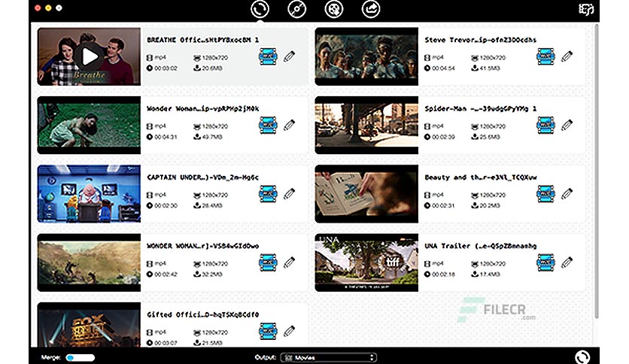The image size is (629, 364).
Task: Select the Gifted Fox logo thumbnail
Action: tap(89, 325)
